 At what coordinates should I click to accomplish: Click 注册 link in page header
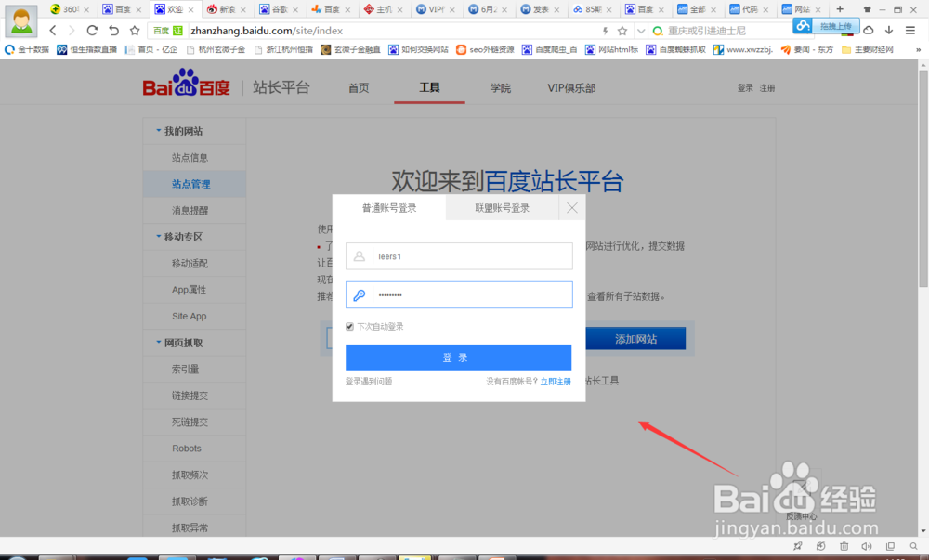[767, 87]
